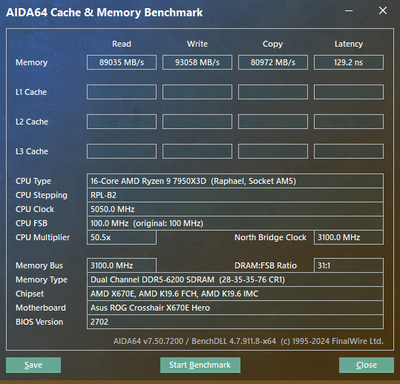Click the North Bridge Clock value field
Screen dimensions: 400x384
[x=349, y=237]
